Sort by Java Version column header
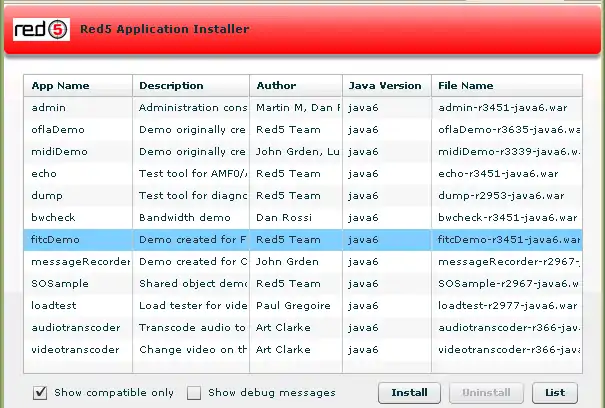 384,86
